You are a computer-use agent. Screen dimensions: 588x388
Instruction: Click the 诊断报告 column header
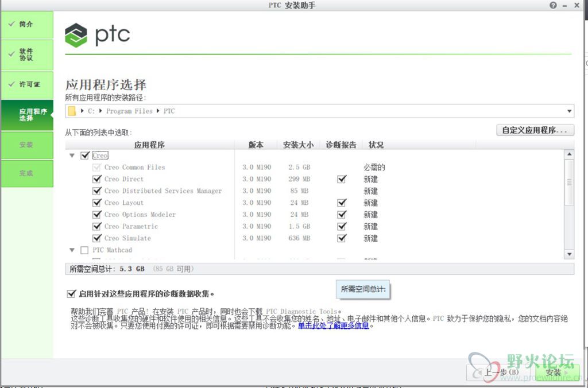(x=341, y=145)
